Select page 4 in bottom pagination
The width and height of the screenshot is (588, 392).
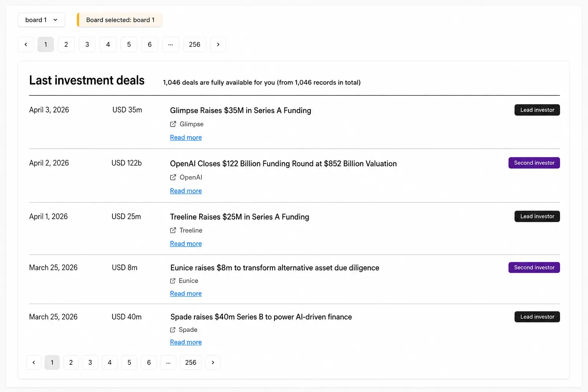109,363
